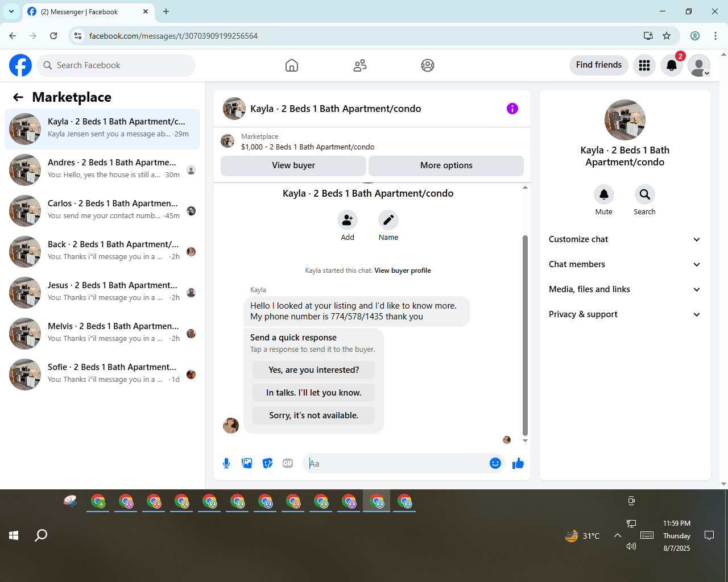
Task: Go back from Marketplace with the arrow
Action: 18,97
